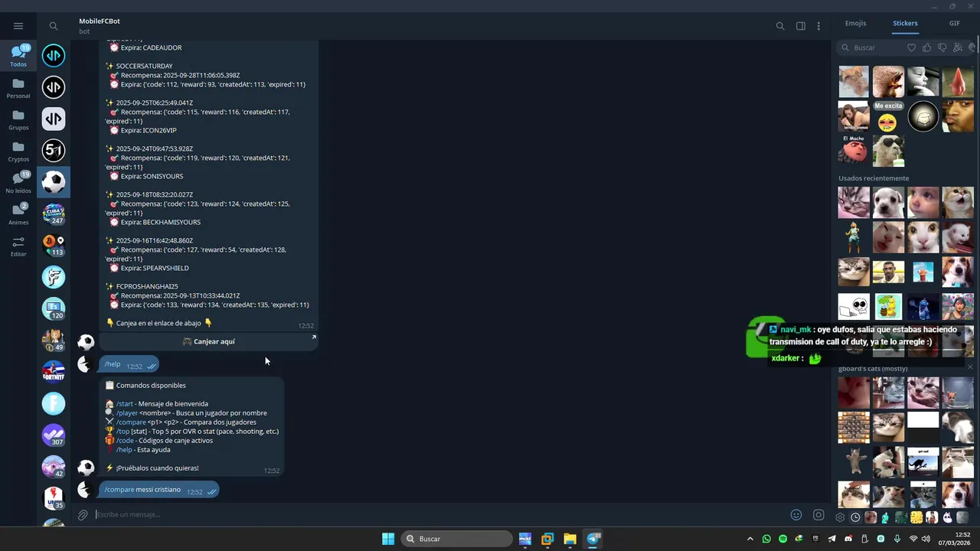This screenshot has width=980, height=551.
Task: Select the Stickers tab
Action: (x=905, y=23)
